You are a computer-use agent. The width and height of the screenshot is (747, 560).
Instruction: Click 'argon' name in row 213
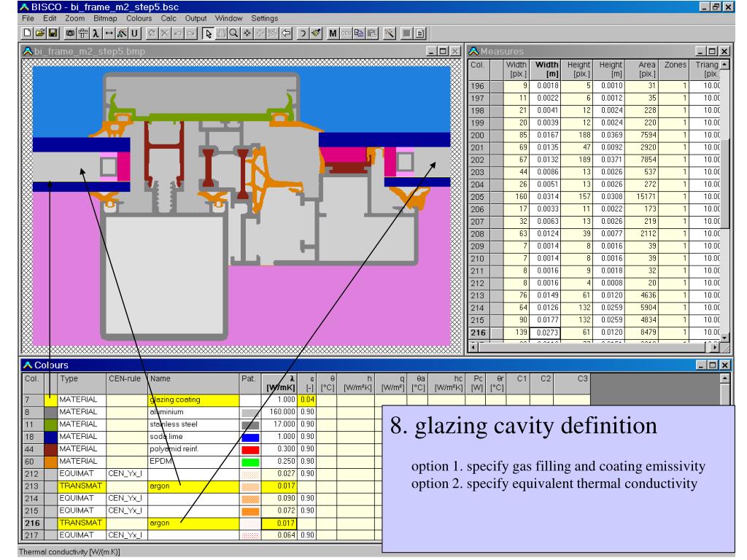(160, 486)
